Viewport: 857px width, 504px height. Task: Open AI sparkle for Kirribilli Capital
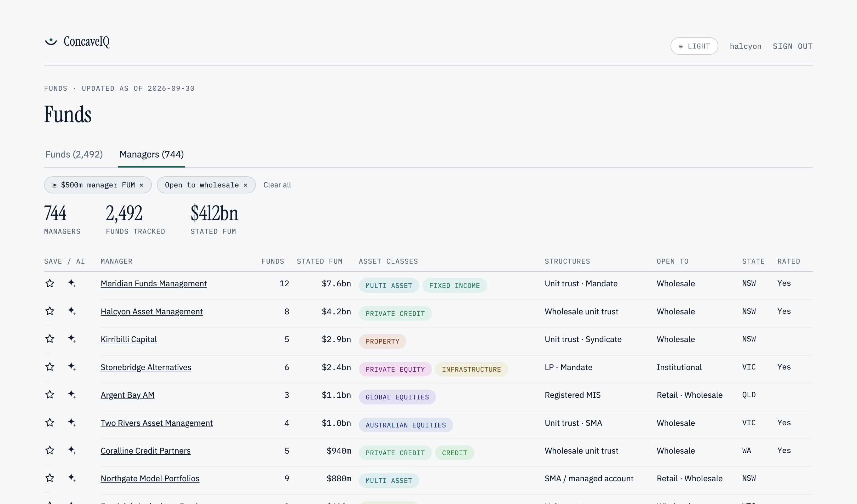(x=72, y=339)
